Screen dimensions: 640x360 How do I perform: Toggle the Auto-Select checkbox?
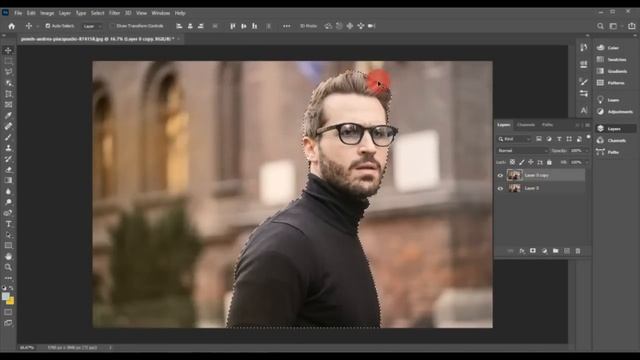(x=48, y=26)
